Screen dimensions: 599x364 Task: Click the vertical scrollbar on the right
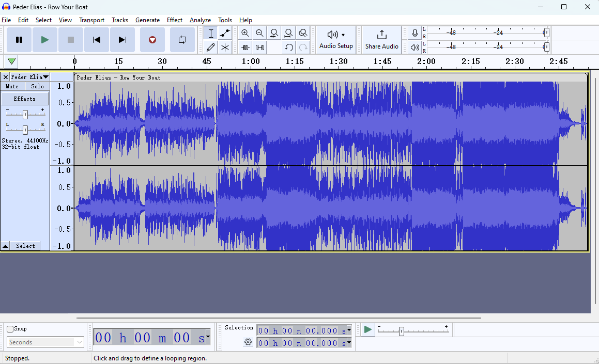pos(595,191)
